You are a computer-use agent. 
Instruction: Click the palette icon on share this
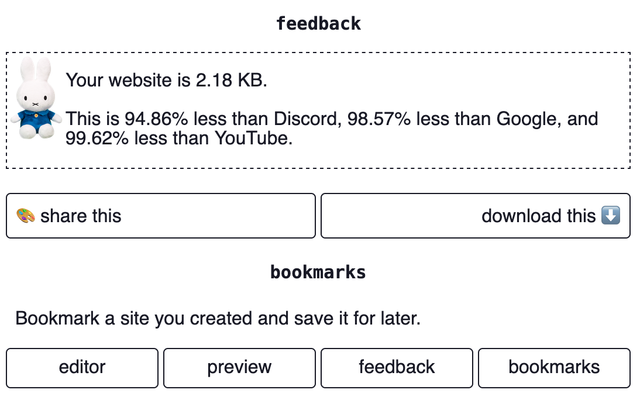pos(25,216)
